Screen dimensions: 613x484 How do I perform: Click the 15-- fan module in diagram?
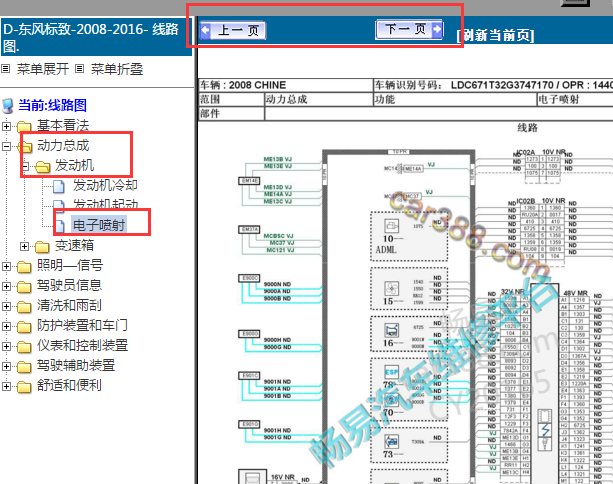[x=409, y=289]
